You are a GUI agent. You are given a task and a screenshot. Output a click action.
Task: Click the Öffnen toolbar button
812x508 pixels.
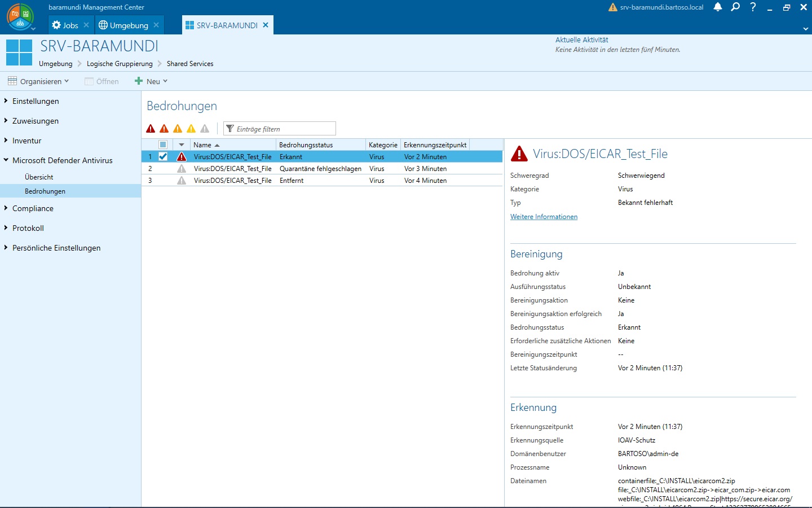(x=101, y=81)
